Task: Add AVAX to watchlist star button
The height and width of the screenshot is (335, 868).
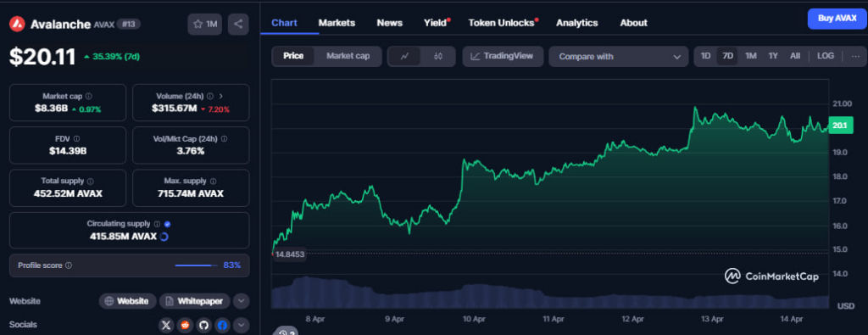Action: pyautogui.click(x=204, y=25)
